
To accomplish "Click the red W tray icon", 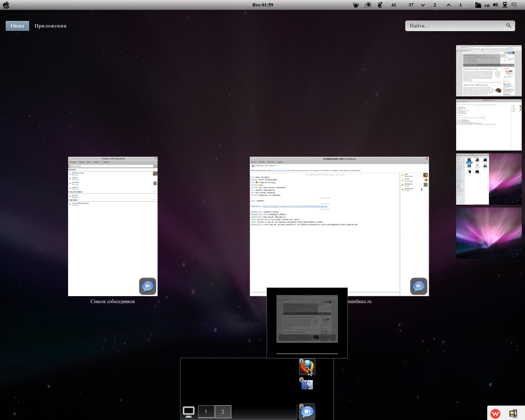I will pos(495,414).
